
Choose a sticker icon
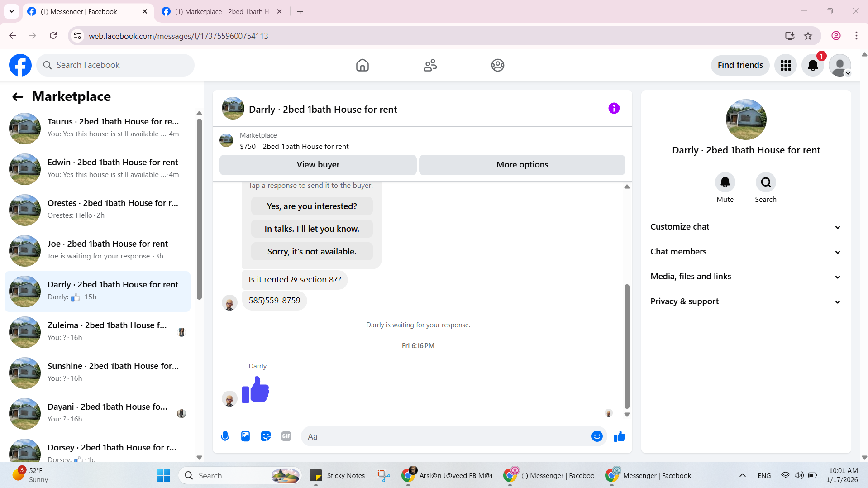click(x=266, y=436)
